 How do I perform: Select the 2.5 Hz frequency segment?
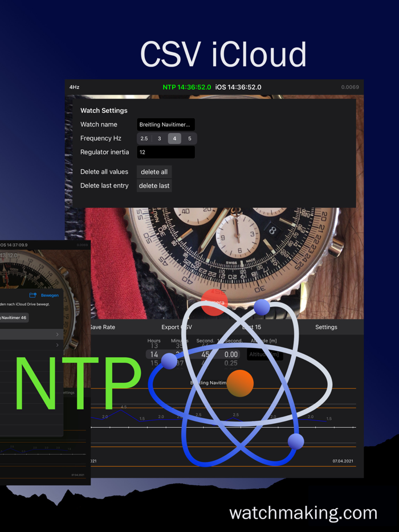144,138
